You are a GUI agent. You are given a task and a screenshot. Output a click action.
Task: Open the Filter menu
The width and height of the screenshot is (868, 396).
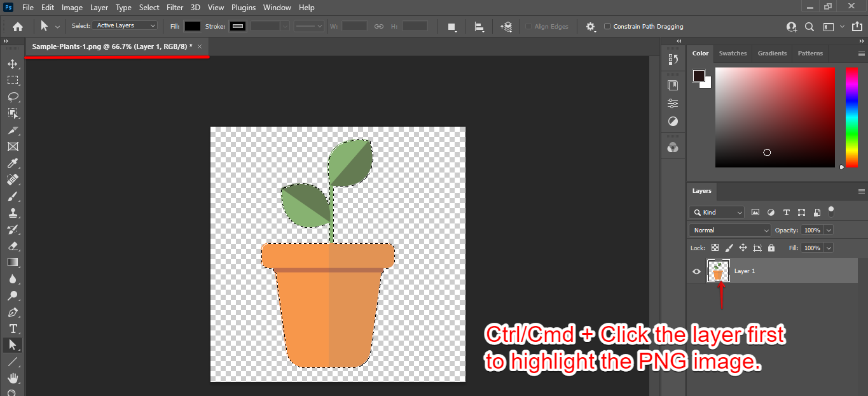coord(175,7)
